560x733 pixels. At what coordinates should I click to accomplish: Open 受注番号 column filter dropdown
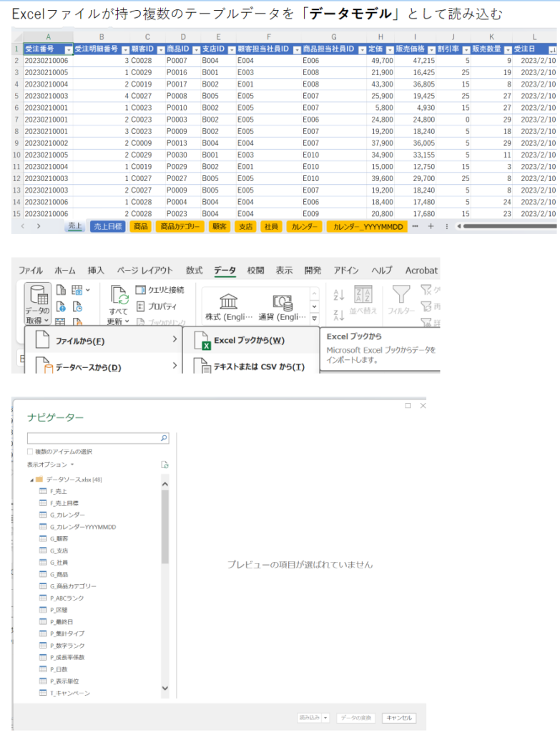(69, 49)
